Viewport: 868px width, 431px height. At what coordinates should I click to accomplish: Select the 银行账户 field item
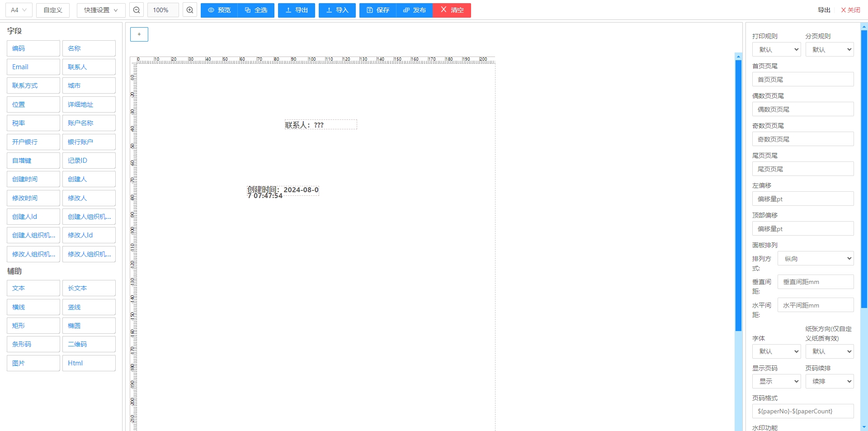(89, 142)
